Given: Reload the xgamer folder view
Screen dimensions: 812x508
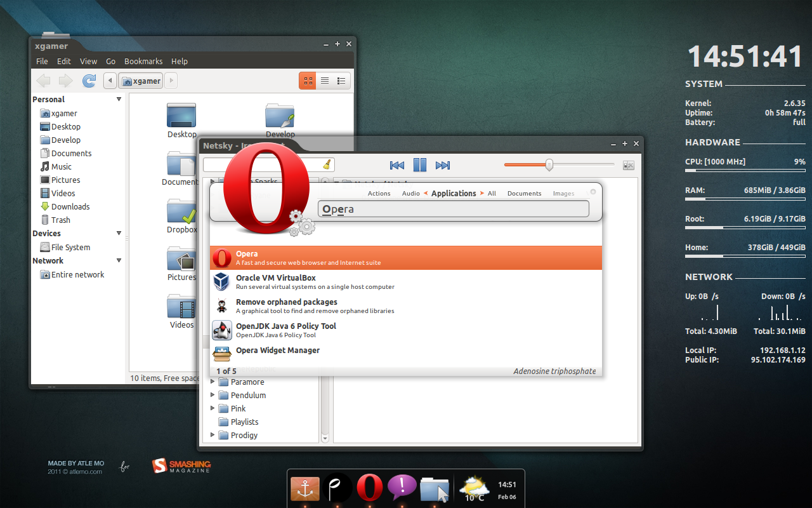Looking at the screenshot, I should tap(89, 81).
